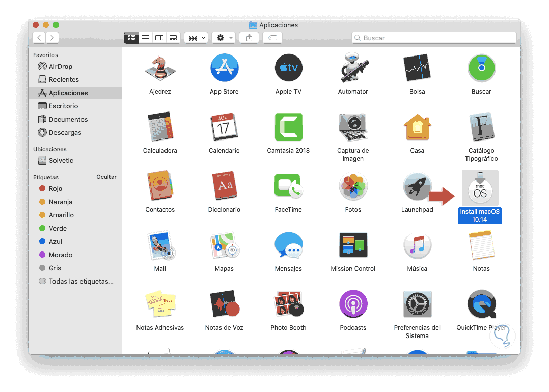Open the Ajedrez chess app icon
The height and width of the screenshot is (392, 549).
(x=160, y=68)
